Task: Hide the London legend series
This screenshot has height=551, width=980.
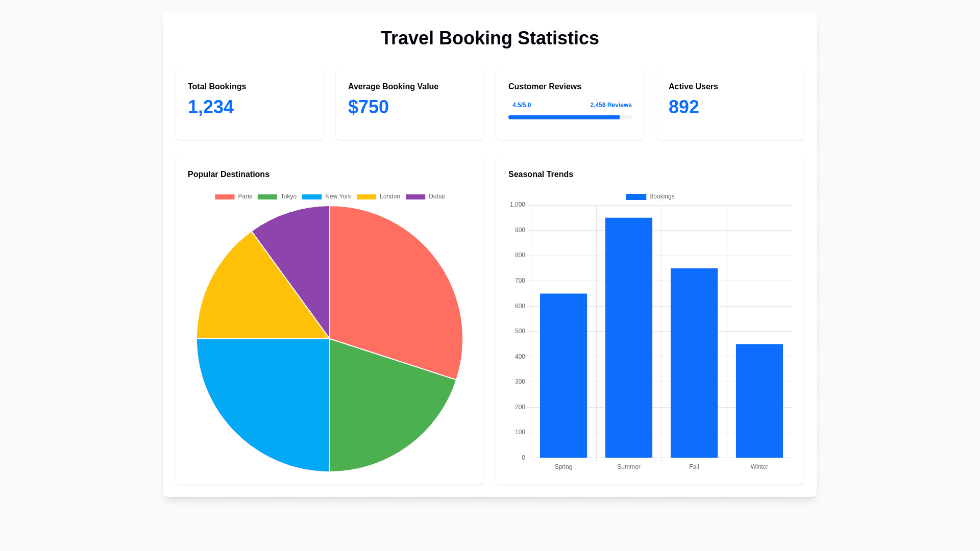Action: point(378,196)
